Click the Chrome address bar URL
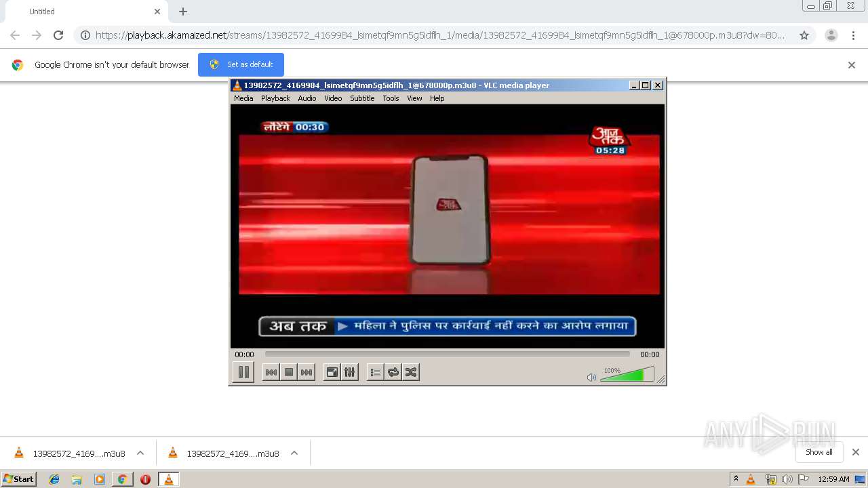Viewport: 868px width, 488px height. coord(440,35)
